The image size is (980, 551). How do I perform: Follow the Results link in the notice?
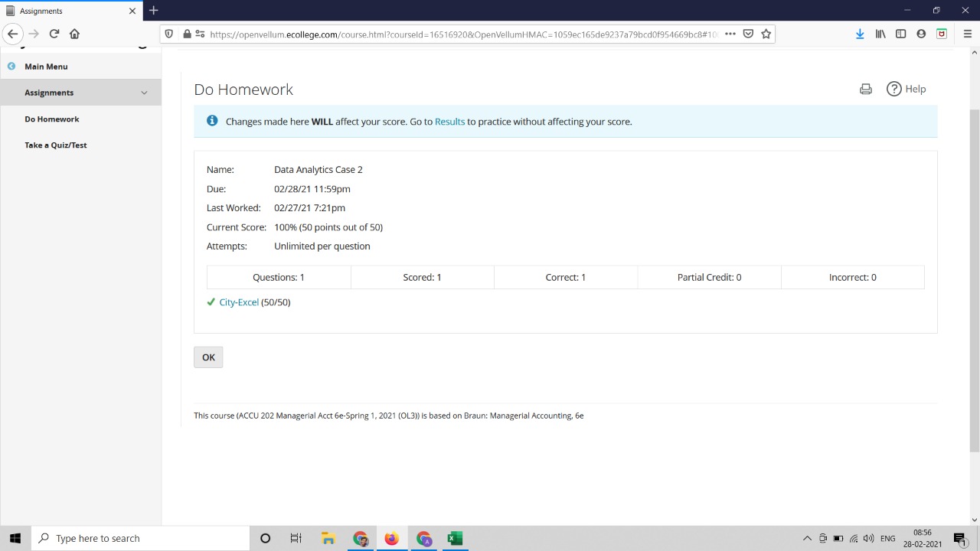pyautogui.click(x=449, y=122)
